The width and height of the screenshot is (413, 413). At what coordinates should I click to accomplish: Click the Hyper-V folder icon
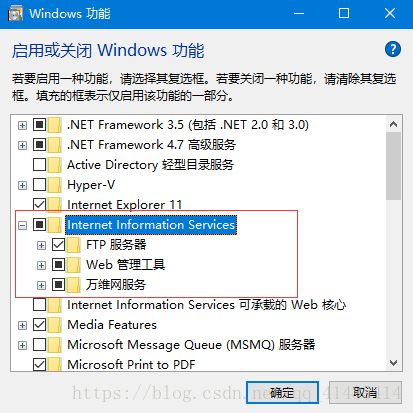point(54,185)
